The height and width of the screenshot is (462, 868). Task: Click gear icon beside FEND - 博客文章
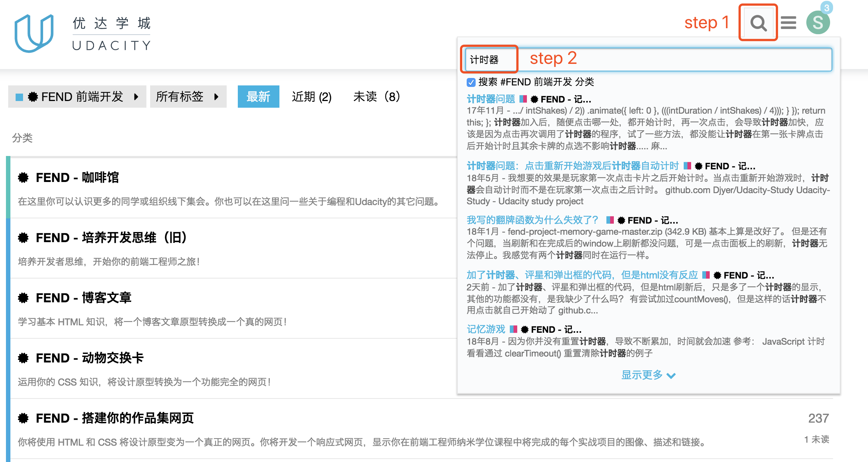(x=23, y=298)
